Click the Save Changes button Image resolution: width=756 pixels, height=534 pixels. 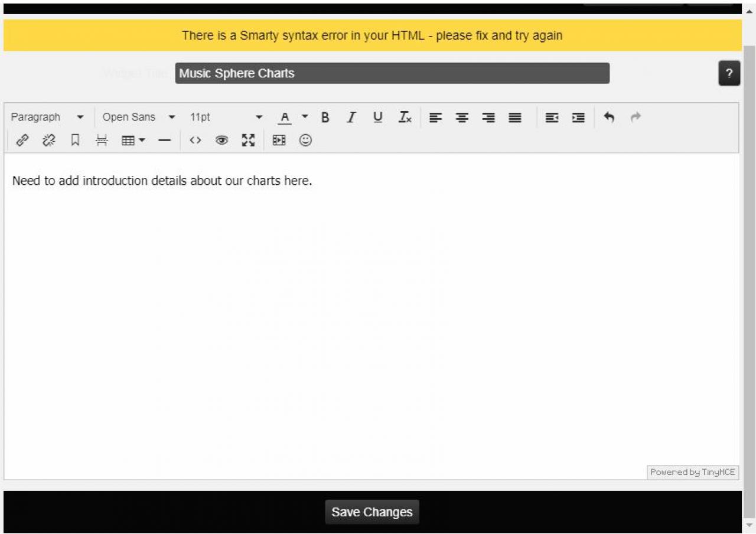(x=372, y=512)
